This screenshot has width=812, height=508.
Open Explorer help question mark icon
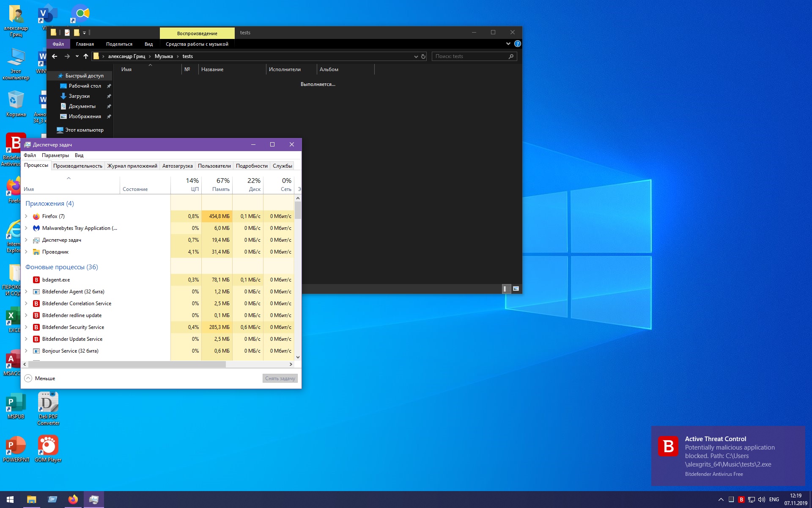(x=517, y=44)
